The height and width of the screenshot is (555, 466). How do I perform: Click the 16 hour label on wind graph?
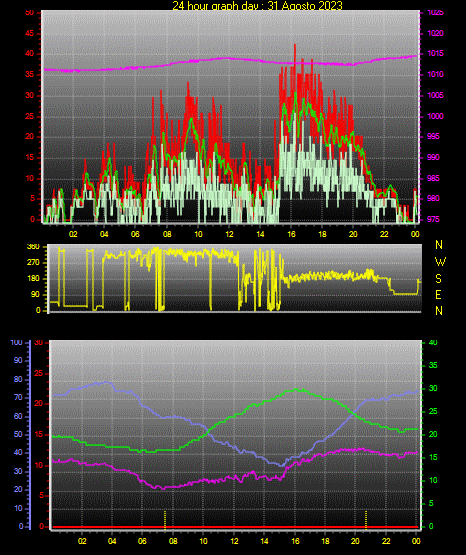291,234
